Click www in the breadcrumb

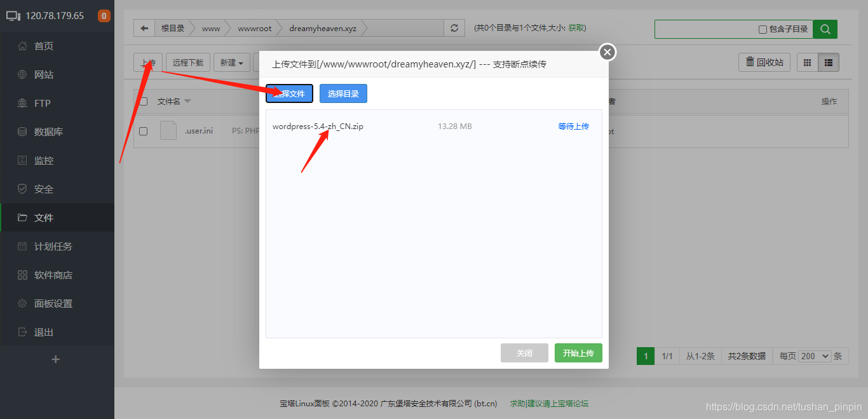[x=211, y=28]
